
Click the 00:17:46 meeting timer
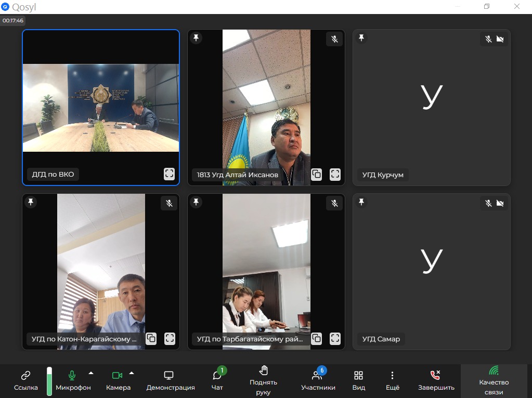pyautogui.click(x=13, y=20)
